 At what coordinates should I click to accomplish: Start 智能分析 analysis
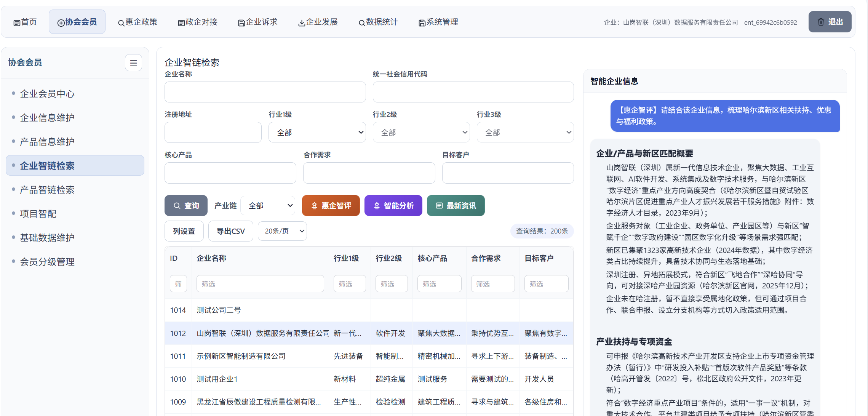tap(393, 206)
